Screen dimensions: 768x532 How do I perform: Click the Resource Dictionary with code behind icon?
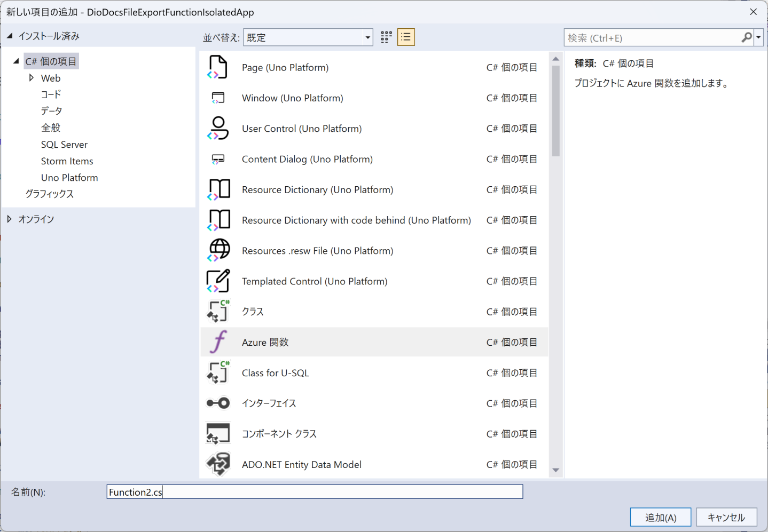(218, 220)
